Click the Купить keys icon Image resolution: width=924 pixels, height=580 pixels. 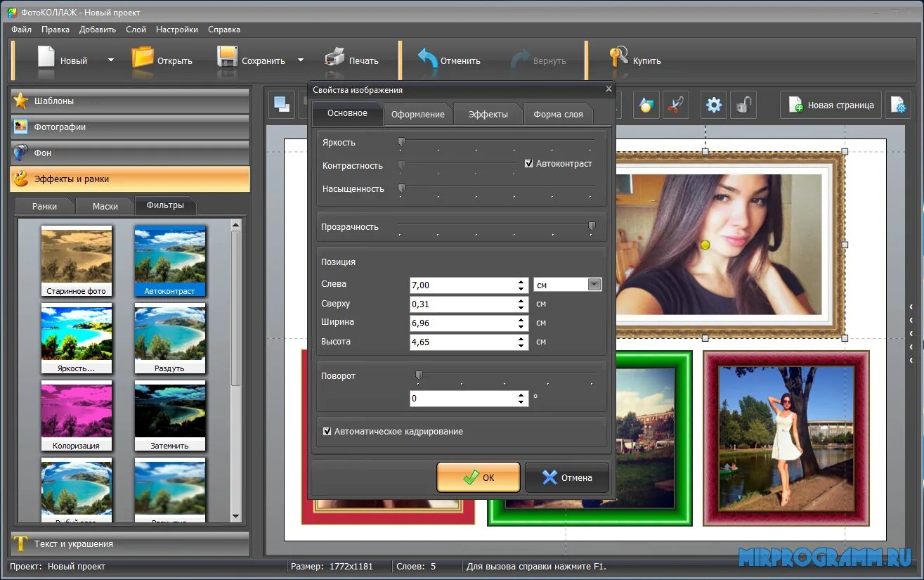tap(618, 58)
